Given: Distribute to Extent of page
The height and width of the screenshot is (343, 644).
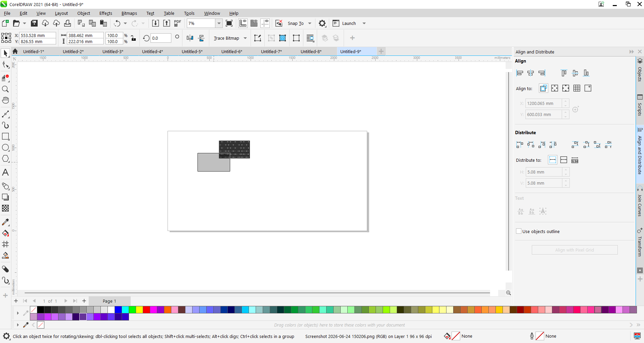Looking at the screenshot, I should tap(564, 160).
